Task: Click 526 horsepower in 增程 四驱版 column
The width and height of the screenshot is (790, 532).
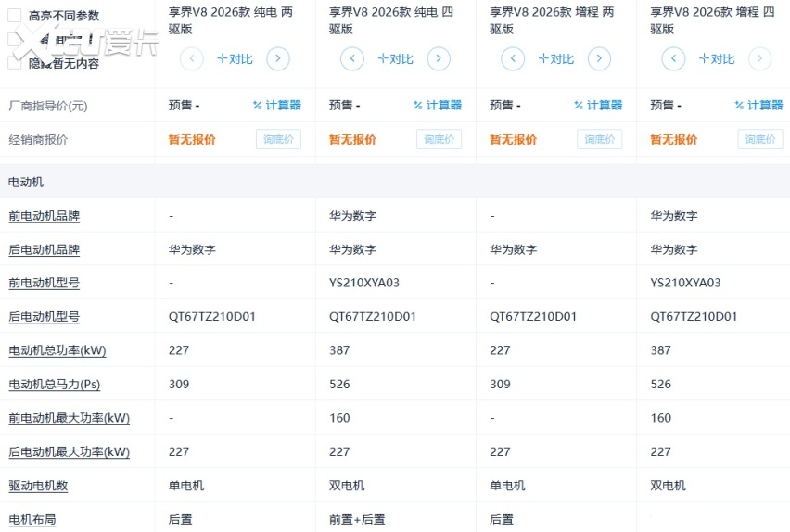Action: tap(660, 385)
